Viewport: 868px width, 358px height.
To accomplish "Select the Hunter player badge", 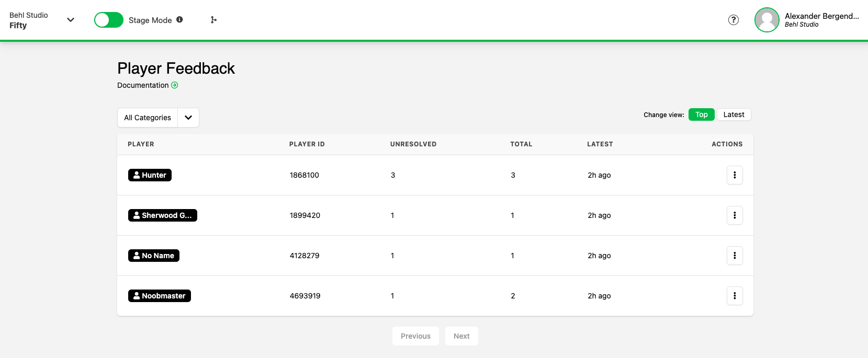I will 150,175.
